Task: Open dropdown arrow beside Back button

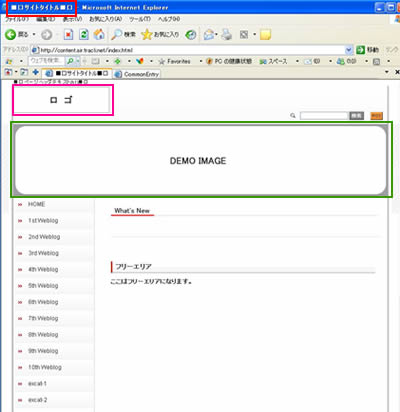Action: coord(34,34)
